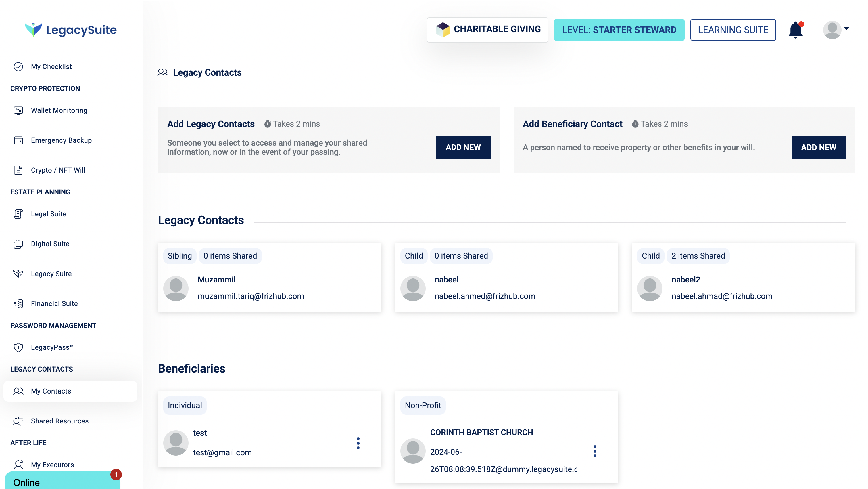Select Digital Suite in sidebar
Viewport: 868px width, 489px height.
click(x=50, y=244)
